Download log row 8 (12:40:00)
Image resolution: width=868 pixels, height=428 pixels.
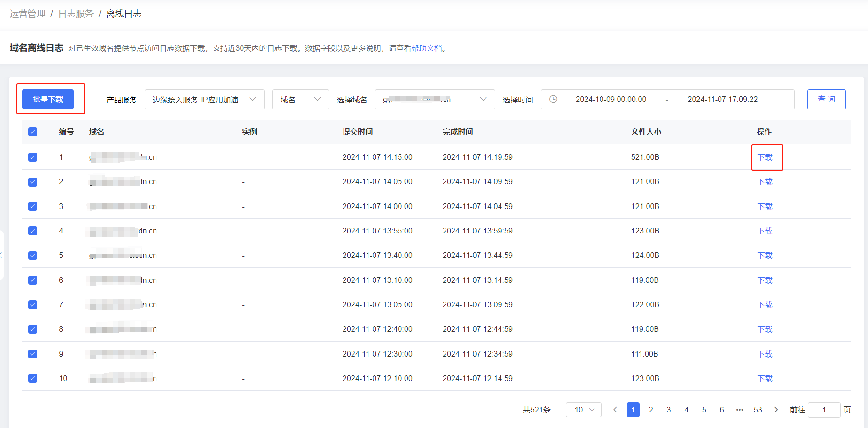click(x=765, y=329)
